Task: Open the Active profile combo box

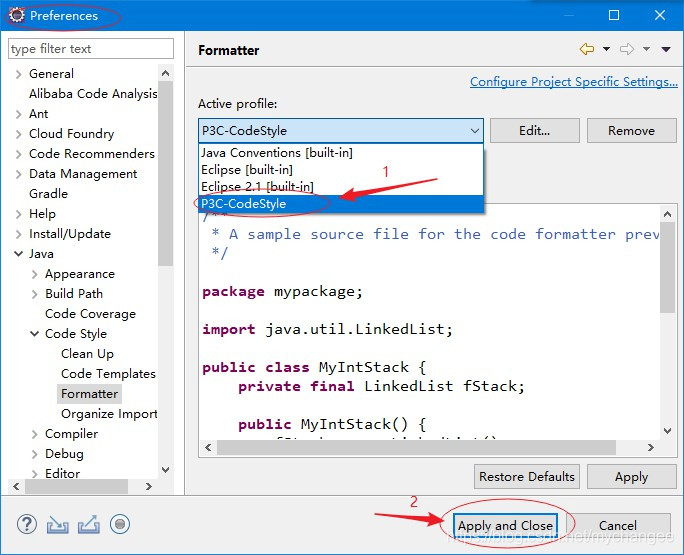Action: click(x=340, y=131)
